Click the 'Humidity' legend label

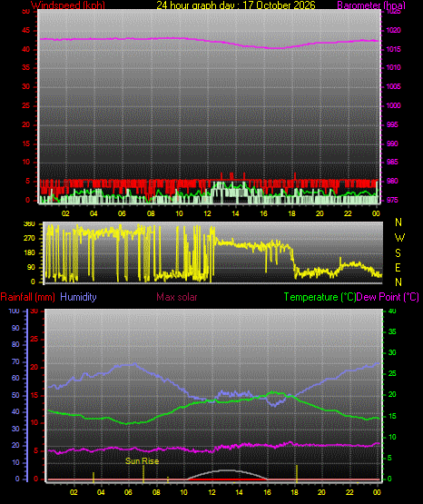[x=78, y=297]
